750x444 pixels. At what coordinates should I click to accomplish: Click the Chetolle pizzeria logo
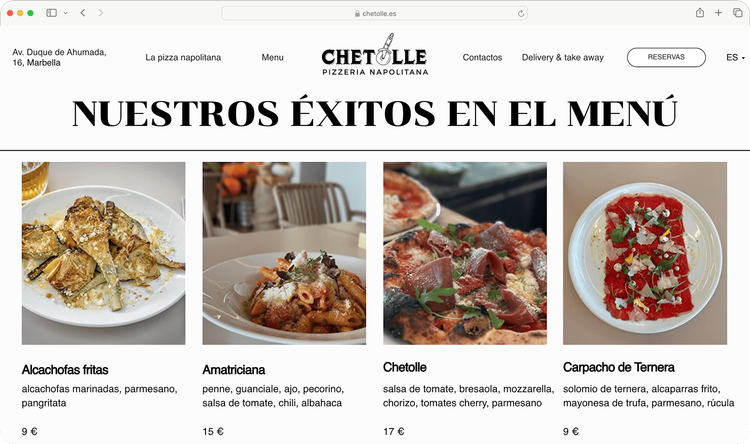375,55
